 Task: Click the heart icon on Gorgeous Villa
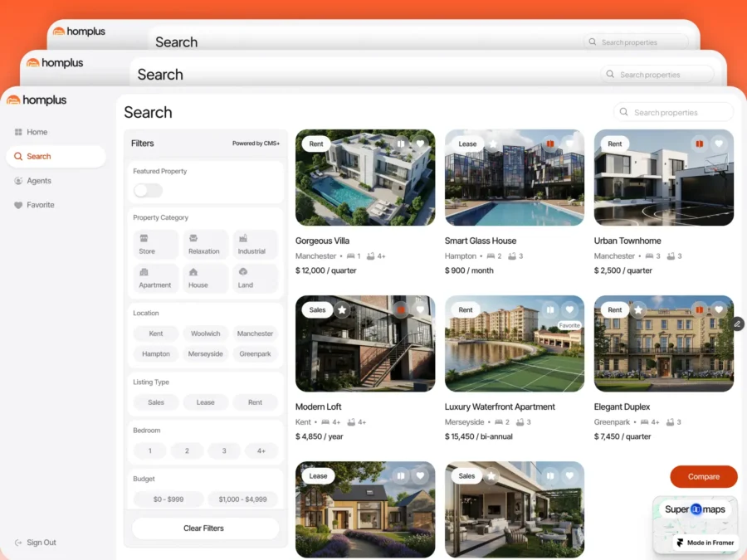tap(422, 144)
